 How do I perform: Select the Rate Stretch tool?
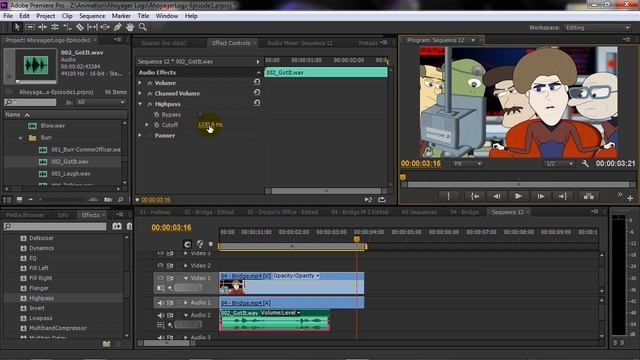point(67,27)
